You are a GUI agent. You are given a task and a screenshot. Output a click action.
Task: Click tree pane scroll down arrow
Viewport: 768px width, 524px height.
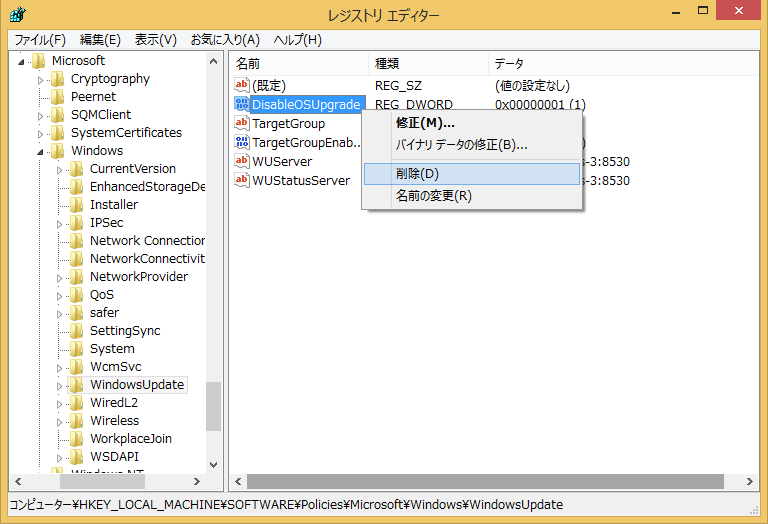pos(214,465)
